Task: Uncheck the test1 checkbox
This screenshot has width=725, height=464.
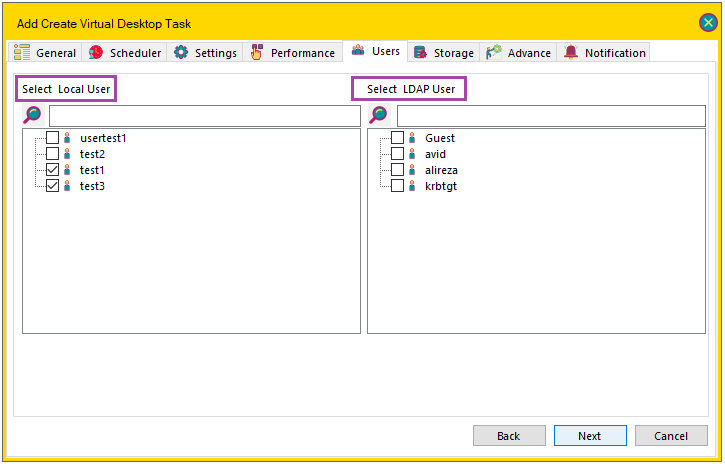Action: tap(53, 170)
